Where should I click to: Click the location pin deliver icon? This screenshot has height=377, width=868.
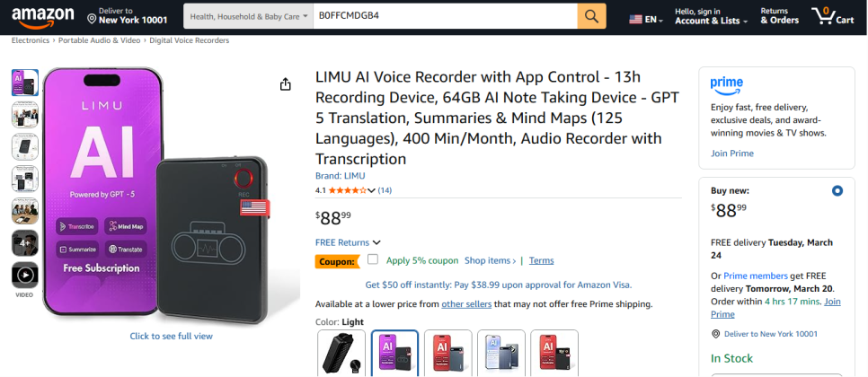click(x=93, y=16)
